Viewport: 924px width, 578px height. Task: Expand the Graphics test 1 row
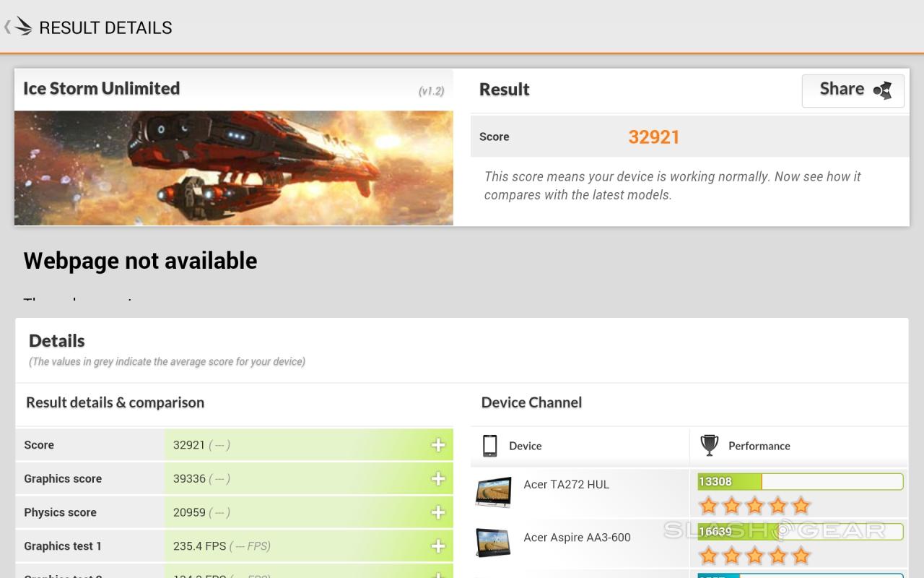(x=438, y=546)
